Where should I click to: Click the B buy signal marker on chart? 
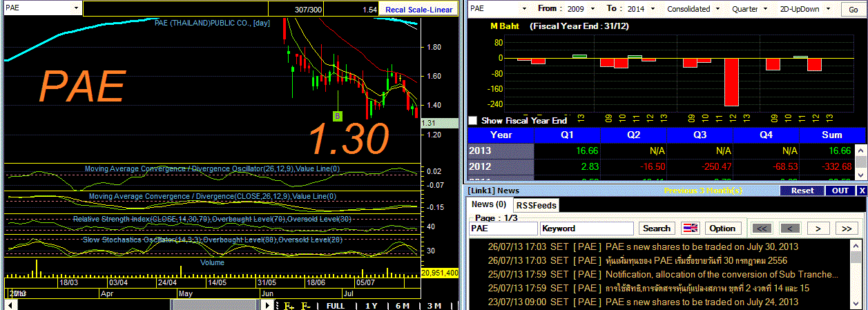[x=337, y=116]
